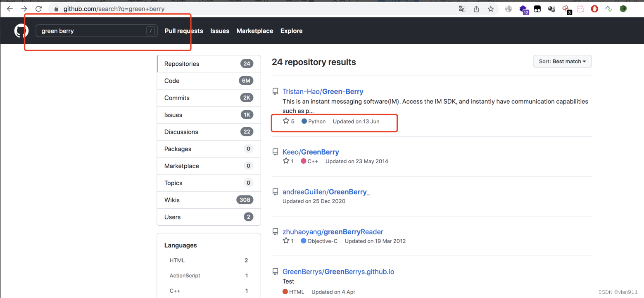Viewport: 644px width, 298px height.
Task: Click the translate page icon
Action: [x=462, y=9]
